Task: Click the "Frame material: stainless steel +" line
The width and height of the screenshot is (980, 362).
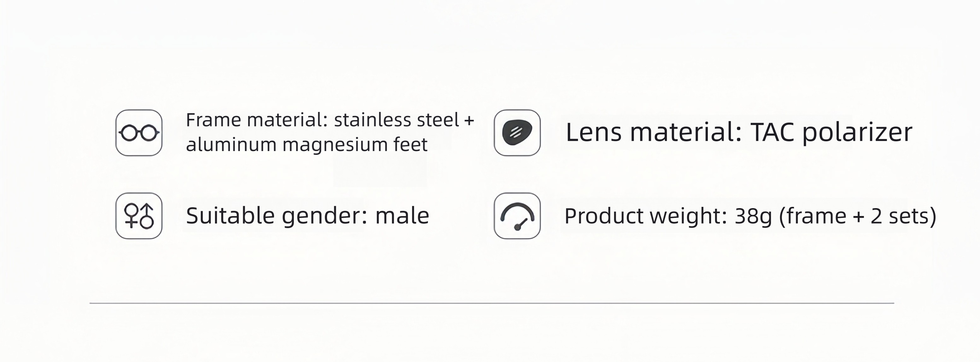Action: click(330, 120)
